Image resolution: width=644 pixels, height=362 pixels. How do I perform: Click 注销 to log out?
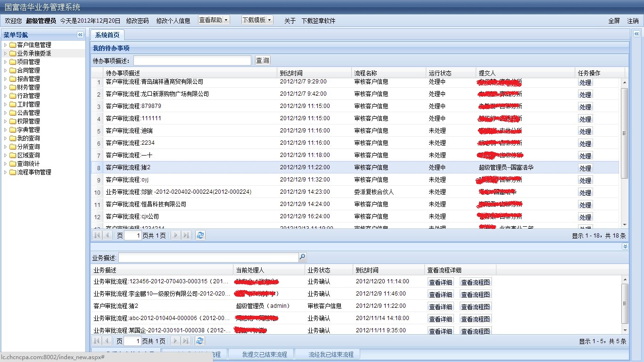(633, 21)
